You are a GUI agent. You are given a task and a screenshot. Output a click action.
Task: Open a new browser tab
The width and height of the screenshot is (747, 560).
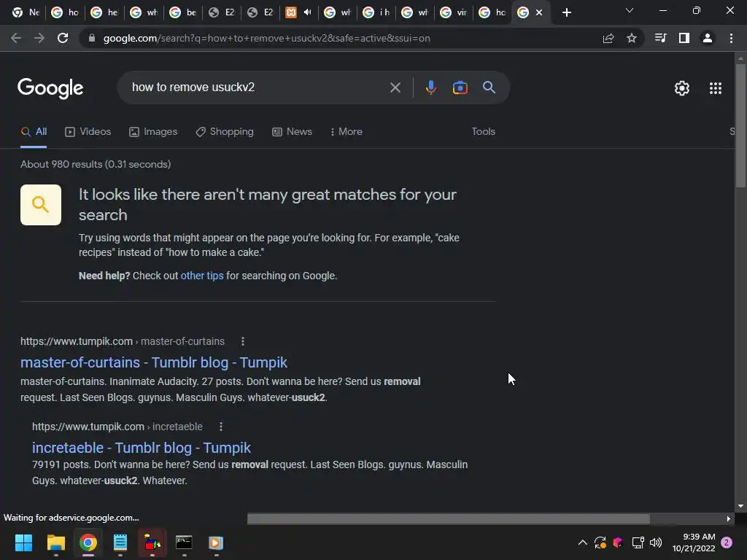tap(566, 13)
